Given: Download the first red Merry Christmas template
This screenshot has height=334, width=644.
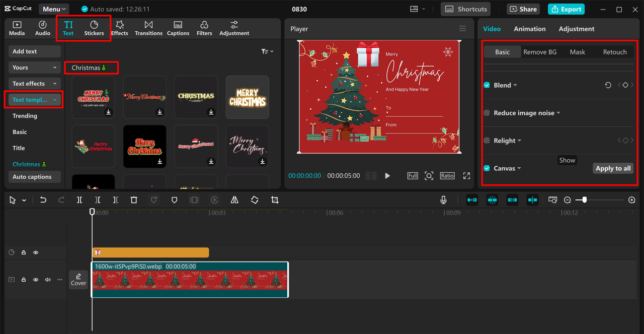Looking at the screenshot, I should click(108, 112).
